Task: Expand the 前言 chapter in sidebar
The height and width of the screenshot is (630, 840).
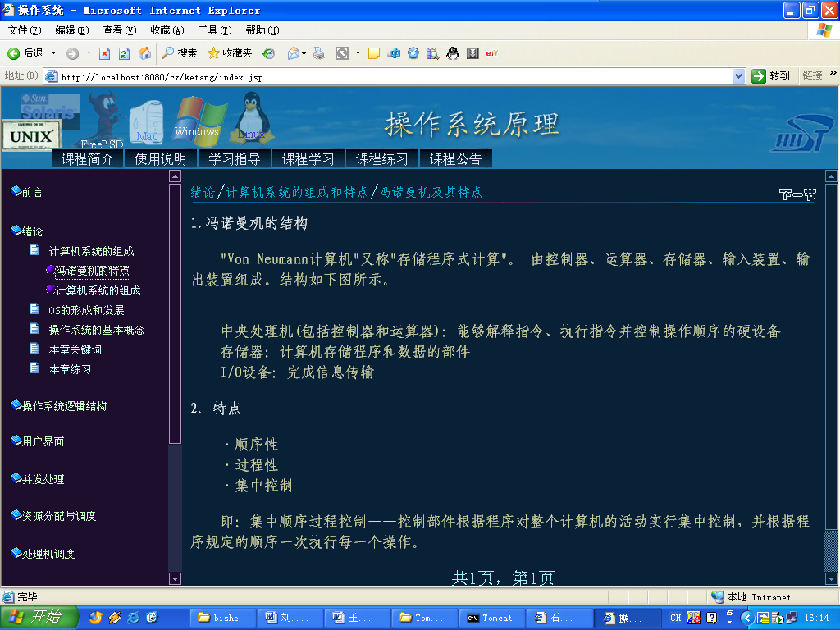Action: pyautogui.click(x=27, y=192)
